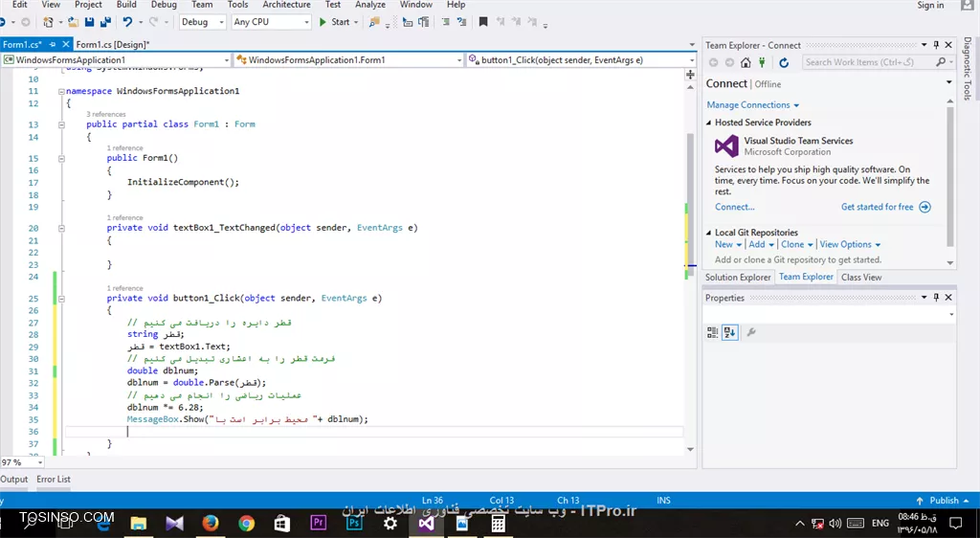Viewport: 980px width, 538px height.
Task: Pin the Properties panel with pushpin icon
Action: click(x=936, y=298)
